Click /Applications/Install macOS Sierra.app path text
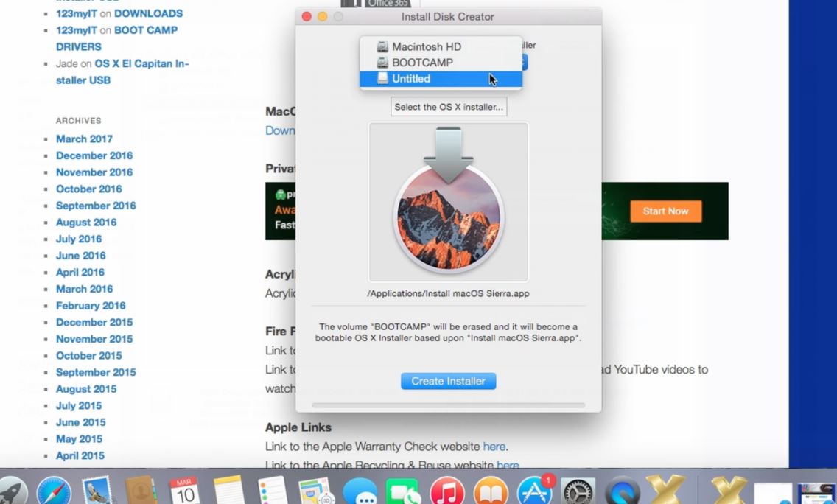The width and height of the screenshot is (837, 504). click(x=449, y=293)
